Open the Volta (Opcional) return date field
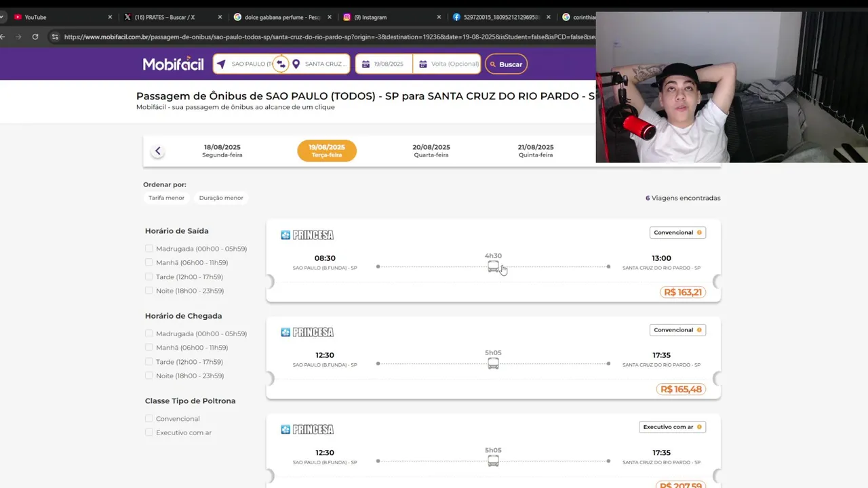 (448, 64)
